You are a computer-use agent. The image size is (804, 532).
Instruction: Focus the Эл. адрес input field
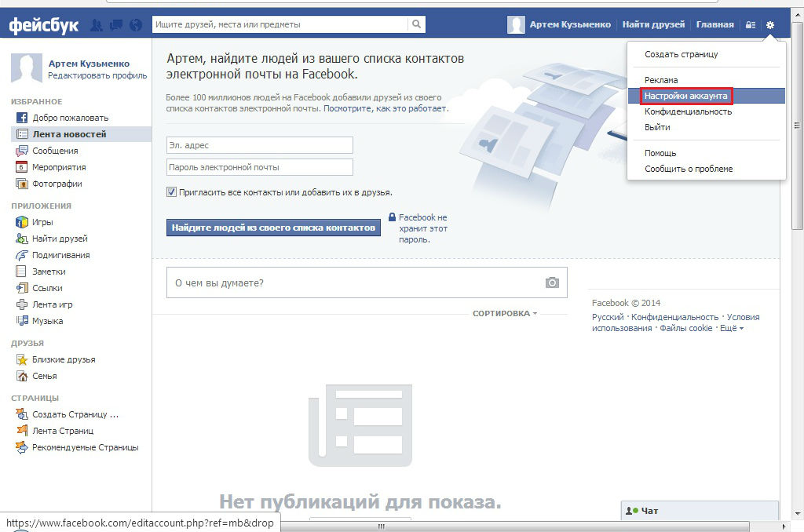click(259, 145)
